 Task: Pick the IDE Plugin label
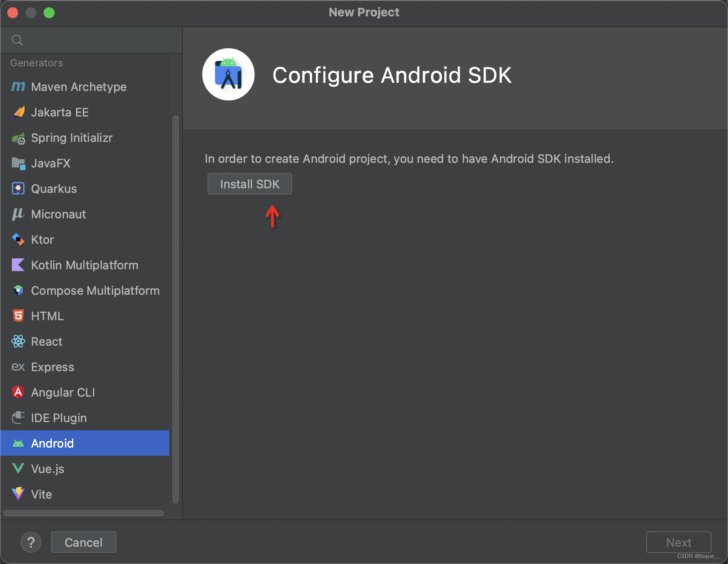click(59, 418)
